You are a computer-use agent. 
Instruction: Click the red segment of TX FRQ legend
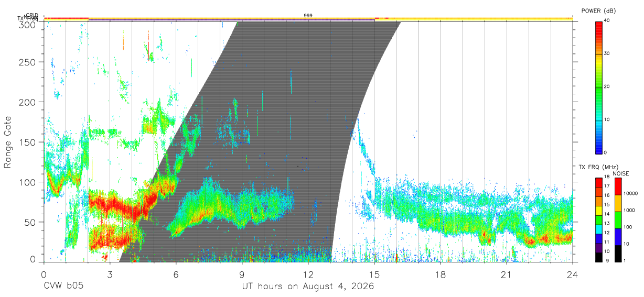[599, 183]
